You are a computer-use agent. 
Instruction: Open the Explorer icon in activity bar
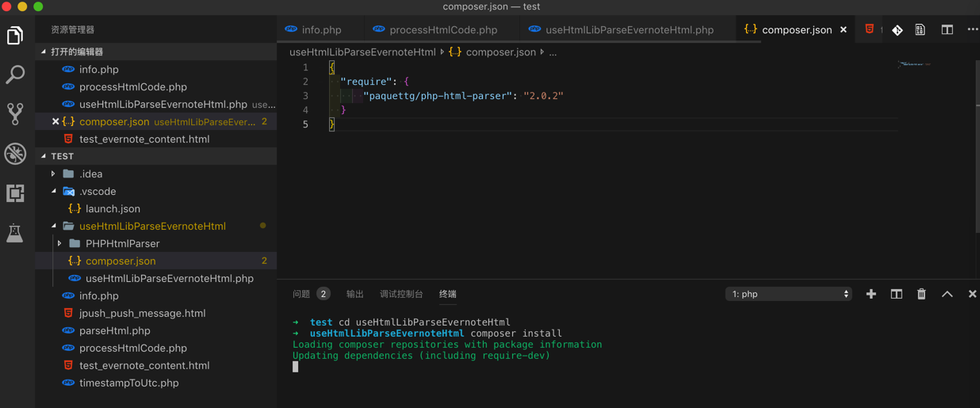(x=15, y=36)
